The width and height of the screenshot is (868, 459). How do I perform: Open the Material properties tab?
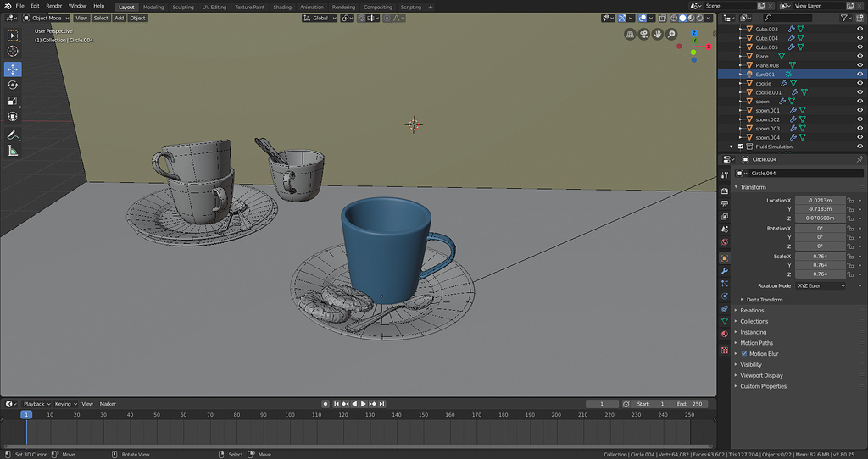725,334
